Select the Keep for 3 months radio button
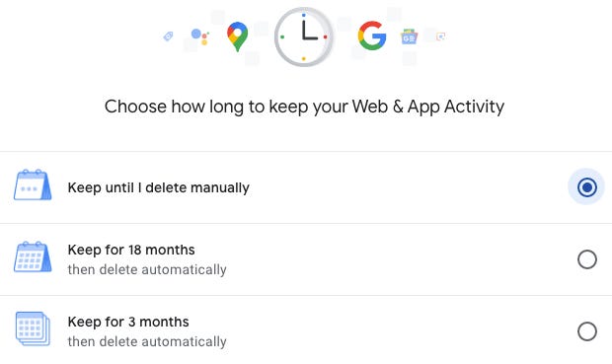The height and width of the screenshot is (364, 612). tap(587, 331)
